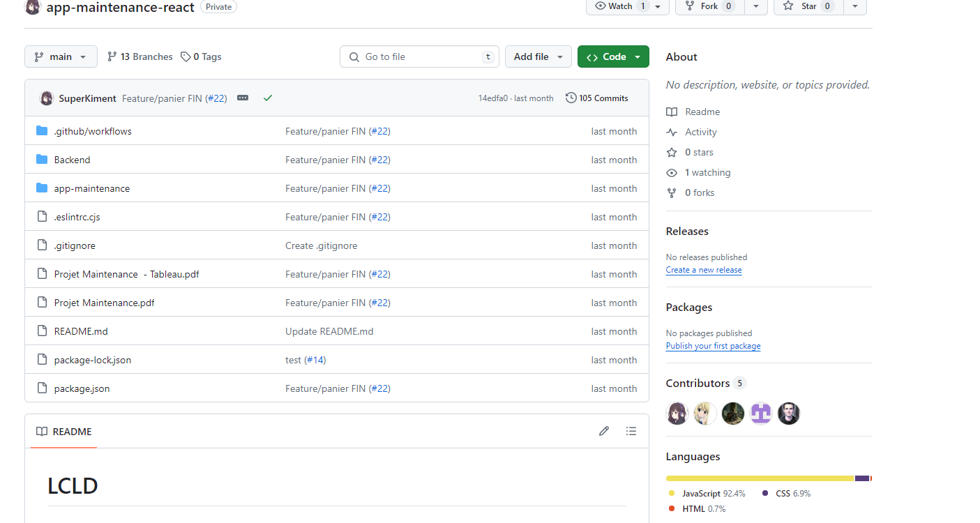
Task: Click the Fork button
Action: coord(710,6)
